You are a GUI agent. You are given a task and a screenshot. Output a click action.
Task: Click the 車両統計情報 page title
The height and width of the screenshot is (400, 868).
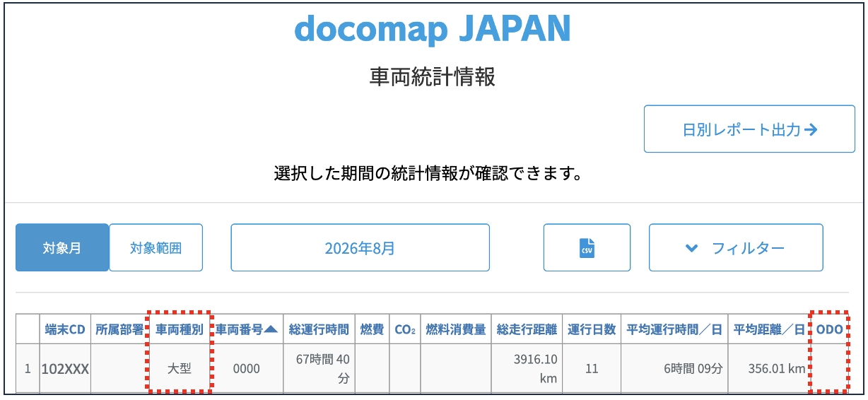433,77
